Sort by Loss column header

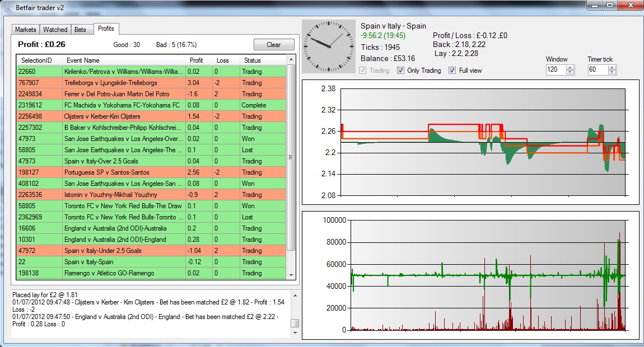[226, 60]
